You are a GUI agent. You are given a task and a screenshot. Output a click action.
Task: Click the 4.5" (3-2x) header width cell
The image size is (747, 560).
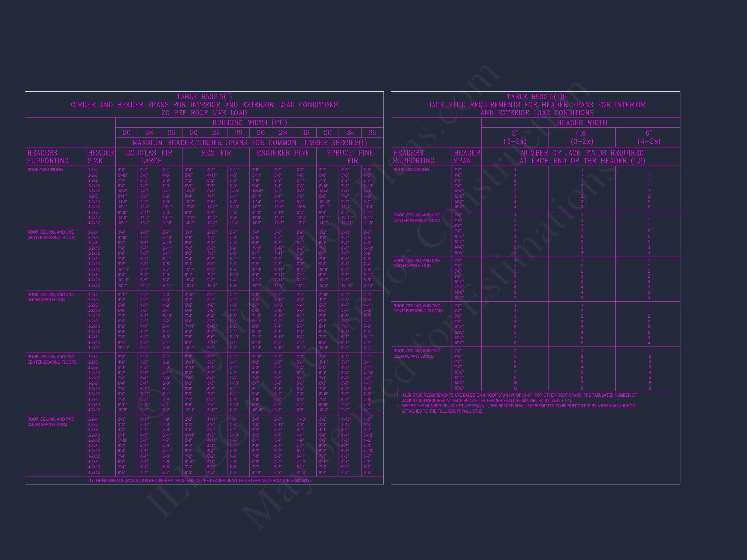pyautogui.click(x=582, y=137)
